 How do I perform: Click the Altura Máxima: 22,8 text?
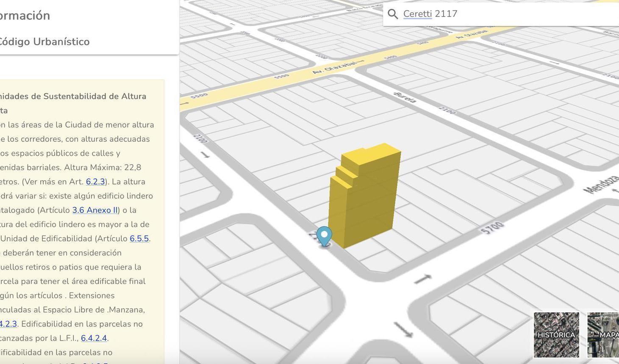tap(101, 167)
